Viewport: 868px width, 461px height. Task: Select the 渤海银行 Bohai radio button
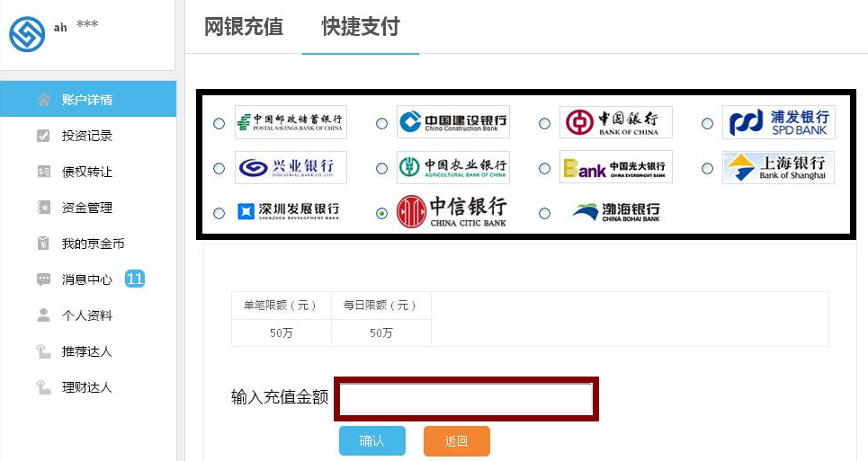coord(545,213)
